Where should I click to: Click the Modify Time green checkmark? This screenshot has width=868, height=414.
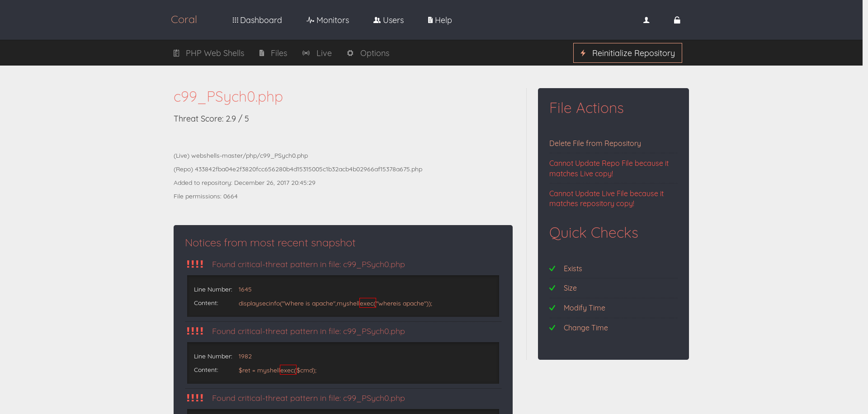[x=552, y=308]
